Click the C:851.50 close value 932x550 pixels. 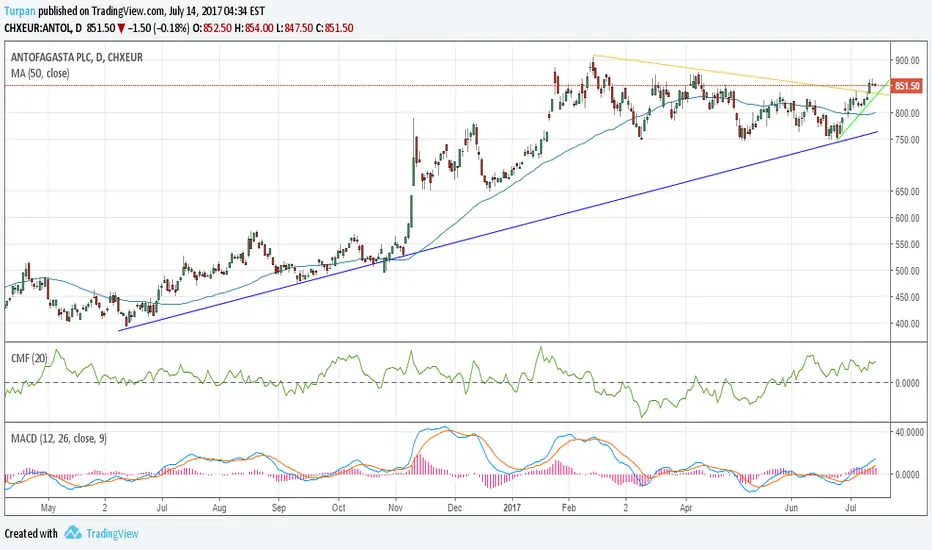[x=335, y=28]
